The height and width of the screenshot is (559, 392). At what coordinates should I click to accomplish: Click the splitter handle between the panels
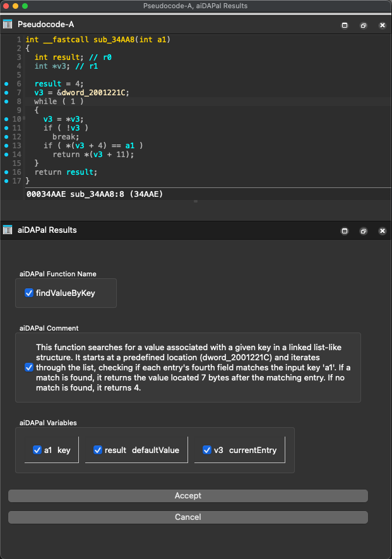click(196, 201)
